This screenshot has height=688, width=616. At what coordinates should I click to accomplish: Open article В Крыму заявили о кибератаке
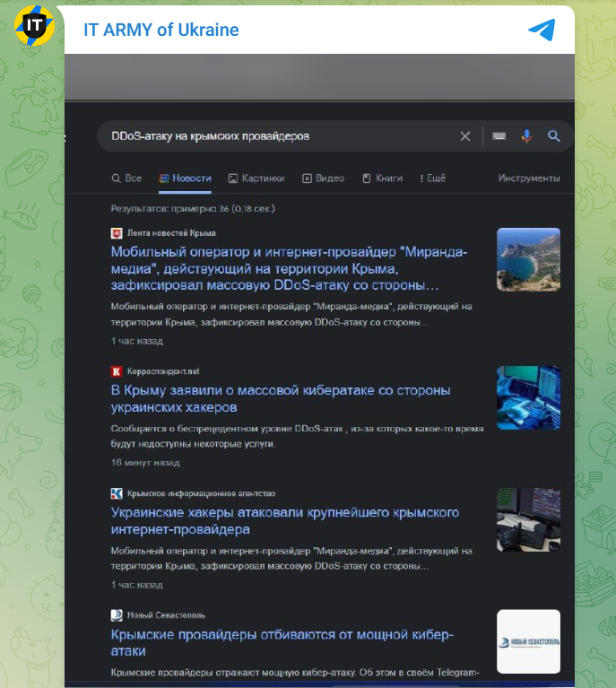coord(281,399)
